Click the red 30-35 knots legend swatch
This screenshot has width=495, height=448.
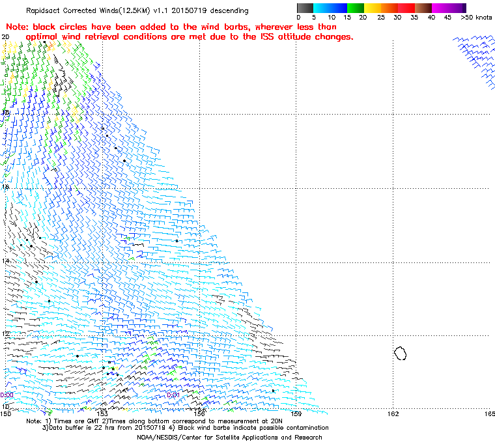406,8
